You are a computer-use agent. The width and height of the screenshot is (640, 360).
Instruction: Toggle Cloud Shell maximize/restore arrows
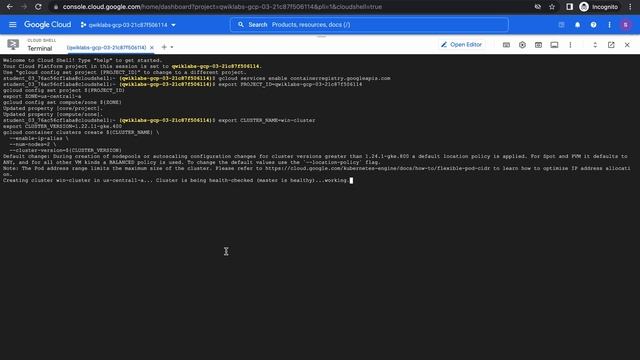click(x=595, y=45)
